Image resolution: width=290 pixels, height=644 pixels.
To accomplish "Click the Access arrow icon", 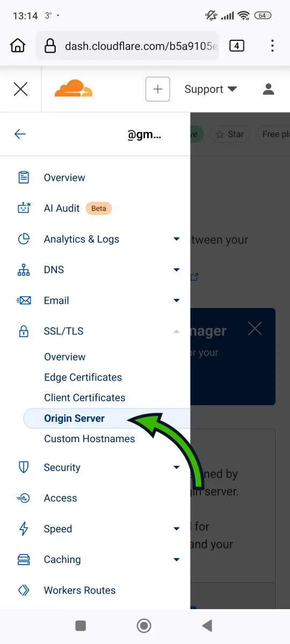I will pyautogui.click(x=24, y=498).
